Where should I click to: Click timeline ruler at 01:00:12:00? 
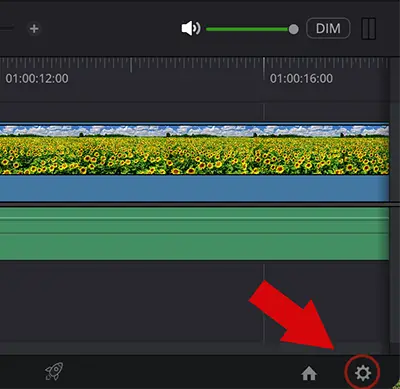pos(37,79)
